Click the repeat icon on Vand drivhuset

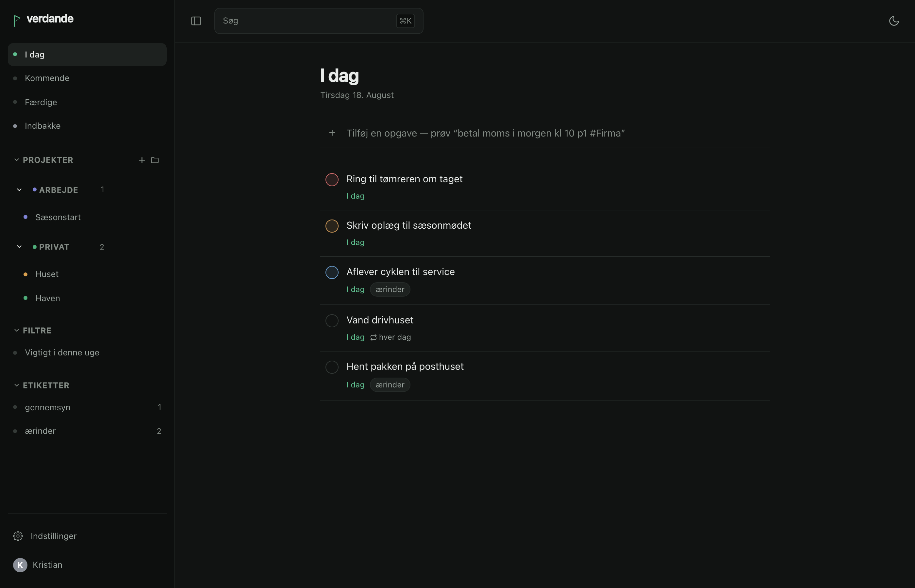coord(374,337)
